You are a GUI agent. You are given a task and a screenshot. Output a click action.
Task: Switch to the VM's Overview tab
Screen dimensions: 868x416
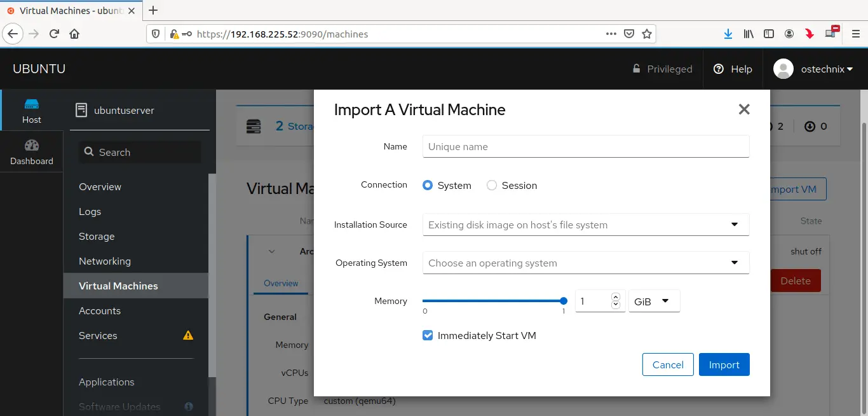pyautogui.click(x=280, y=283)
